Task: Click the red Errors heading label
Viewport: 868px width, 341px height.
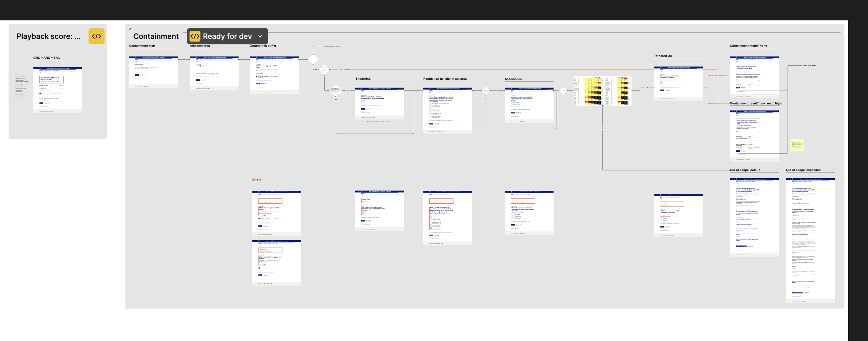Action: click(257, 180)
